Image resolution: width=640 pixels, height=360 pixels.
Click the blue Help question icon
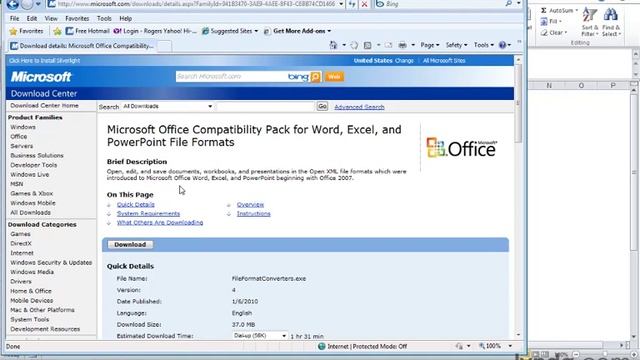point(502,45)
